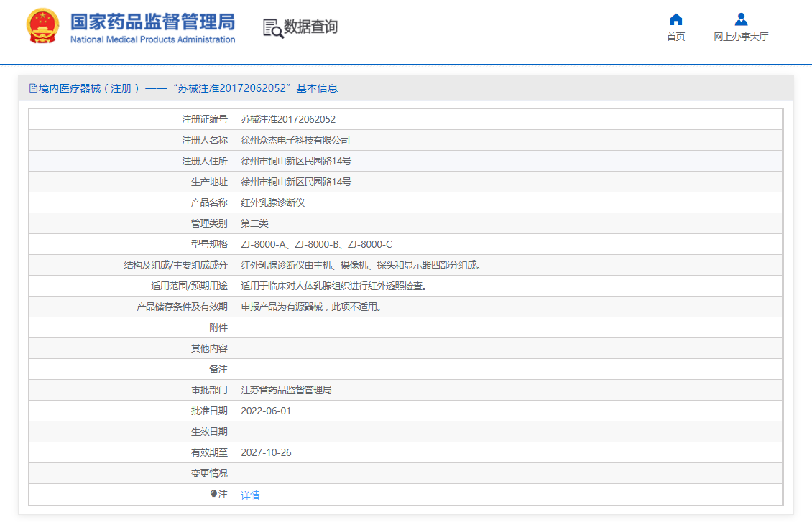Image resolution: width=812 pixels, height=522 pixels.
Task: Click the 有效期至 label
Action: (x=209, y=452)
